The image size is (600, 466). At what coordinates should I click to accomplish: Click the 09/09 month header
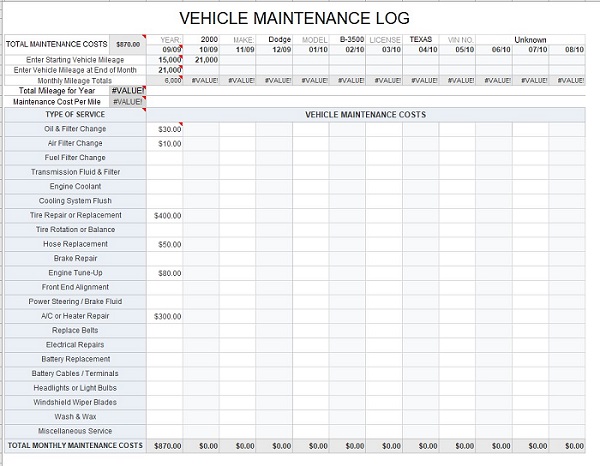coord(165,49)
